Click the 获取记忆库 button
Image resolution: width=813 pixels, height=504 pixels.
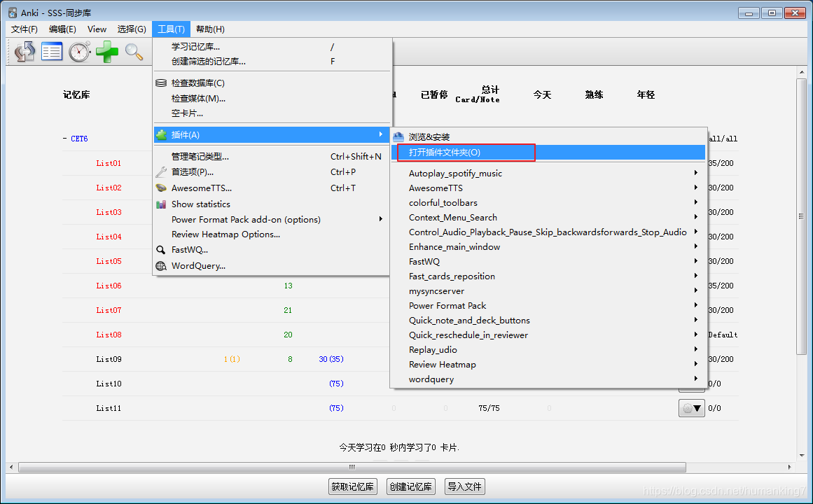[352, 486]
